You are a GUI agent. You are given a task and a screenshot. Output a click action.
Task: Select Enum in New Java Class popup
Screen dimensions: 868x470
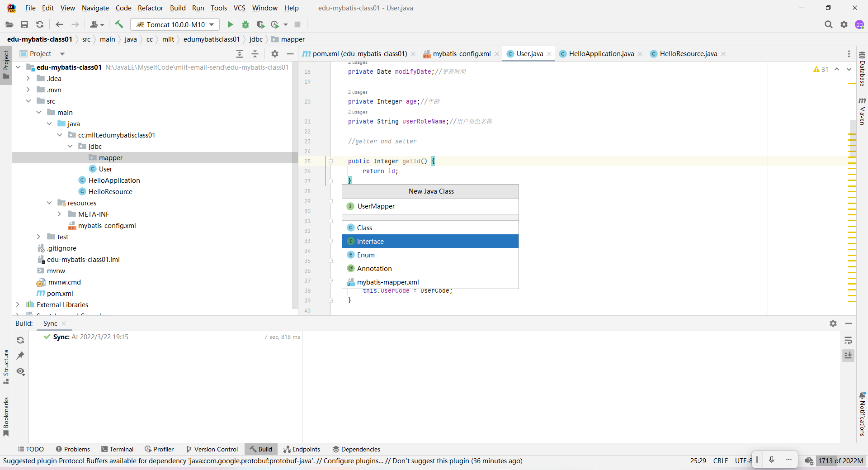coord(430,255)
